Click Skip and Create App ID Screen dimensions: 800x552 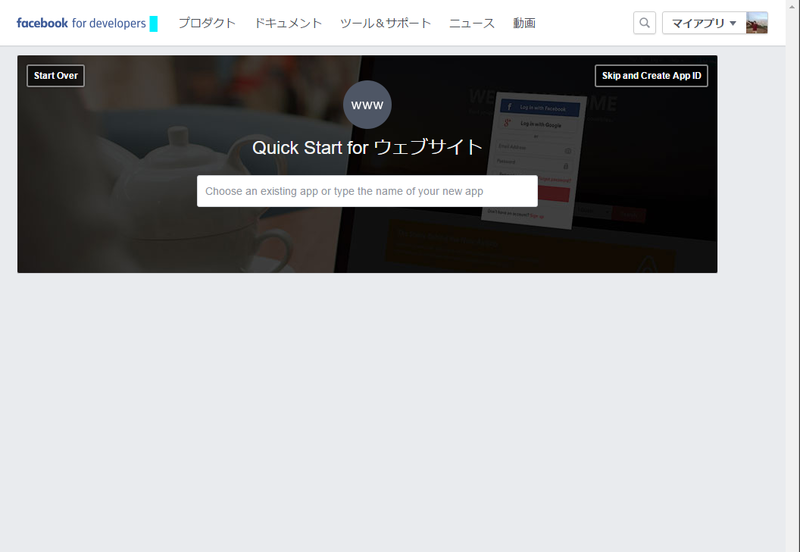tap(652, 76)
